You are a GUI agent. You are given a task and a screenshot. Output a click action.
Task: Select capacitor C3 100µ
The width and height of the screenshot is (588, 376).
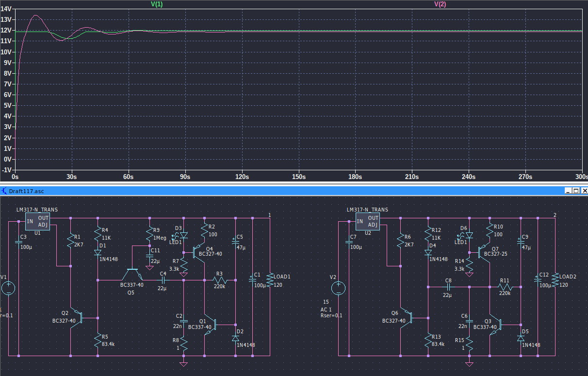tap(18, 242)
